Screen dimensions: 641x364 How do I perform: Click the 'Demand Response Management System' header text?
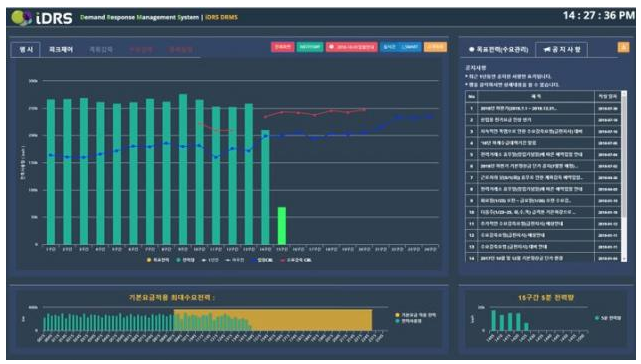pos(139,18)
